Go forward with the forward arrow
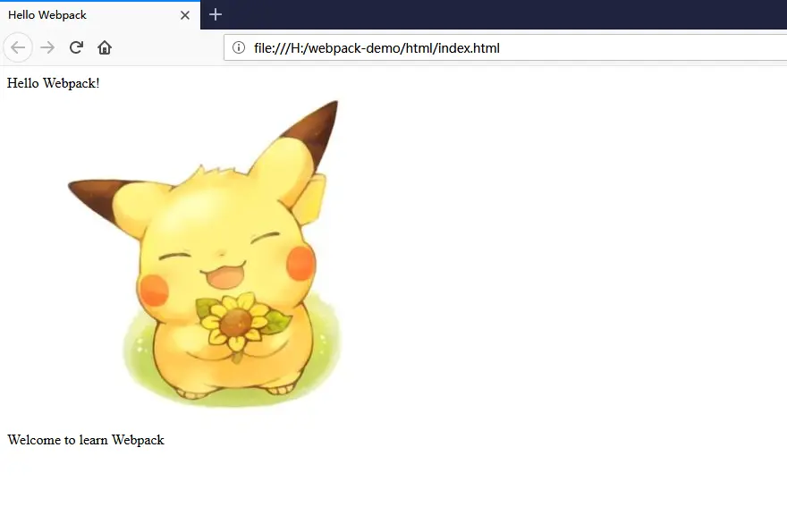 47,47
